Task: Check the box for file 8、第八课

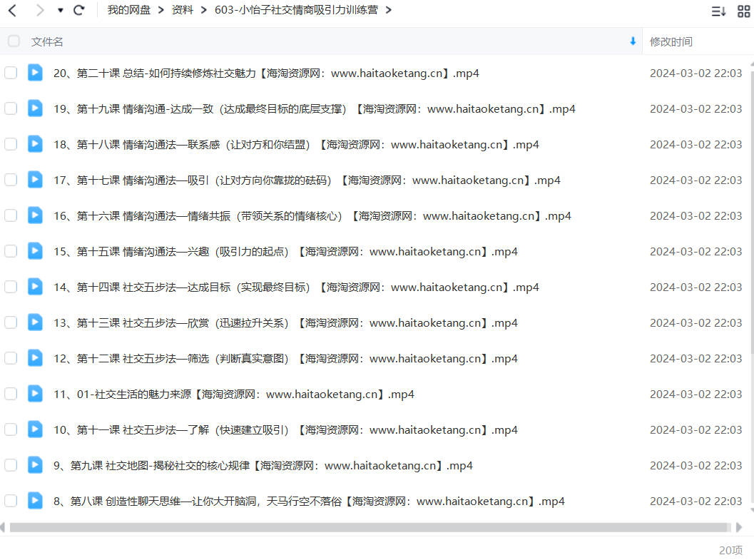Action: (x=11, y=501)
